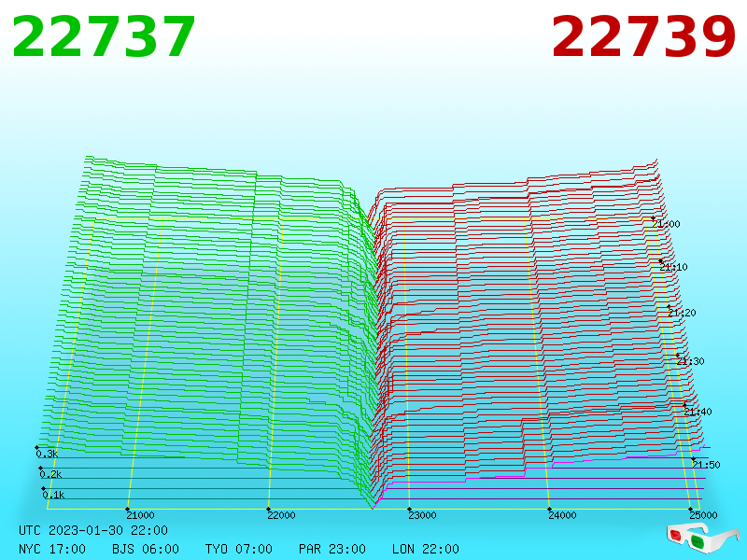Click the 21:40 time axis marker
Viewport: 747px width, 560px height.
tap(698, 412)
